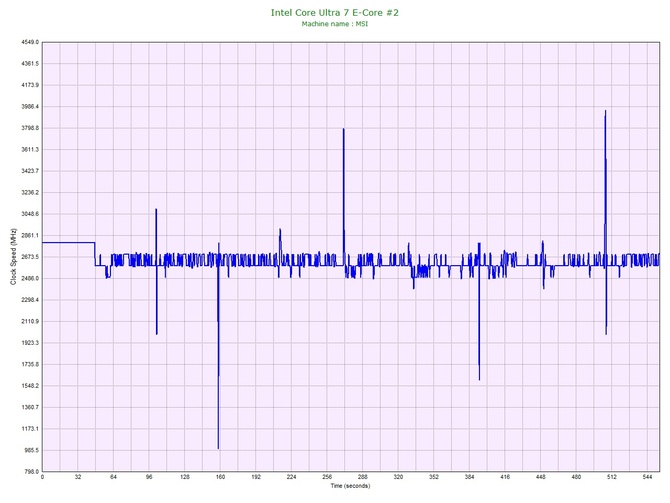
Task: Click the 1923.3 y-axis value
Action: pos(30,343)
